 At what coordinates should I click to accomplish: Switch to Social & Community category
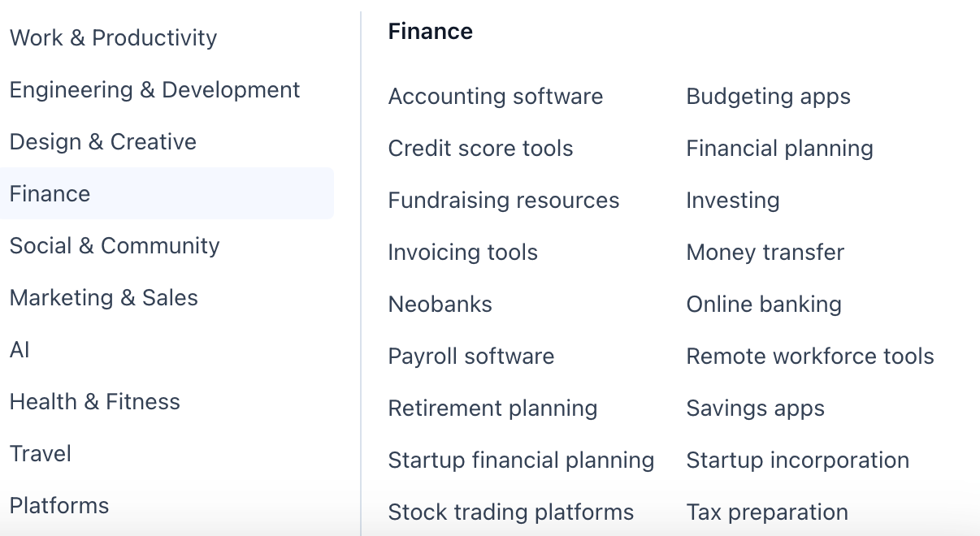tap(115, 246)
